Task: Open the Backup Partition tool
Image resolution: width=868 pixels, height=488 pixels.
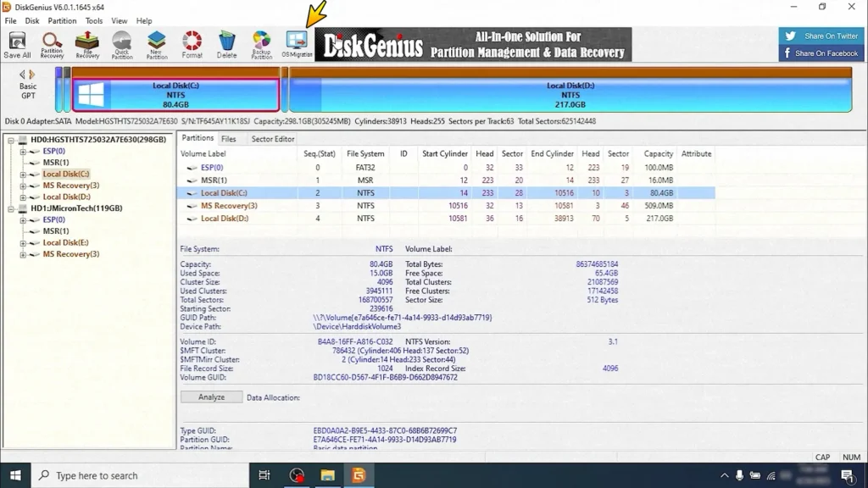Action: click(261, 44)
